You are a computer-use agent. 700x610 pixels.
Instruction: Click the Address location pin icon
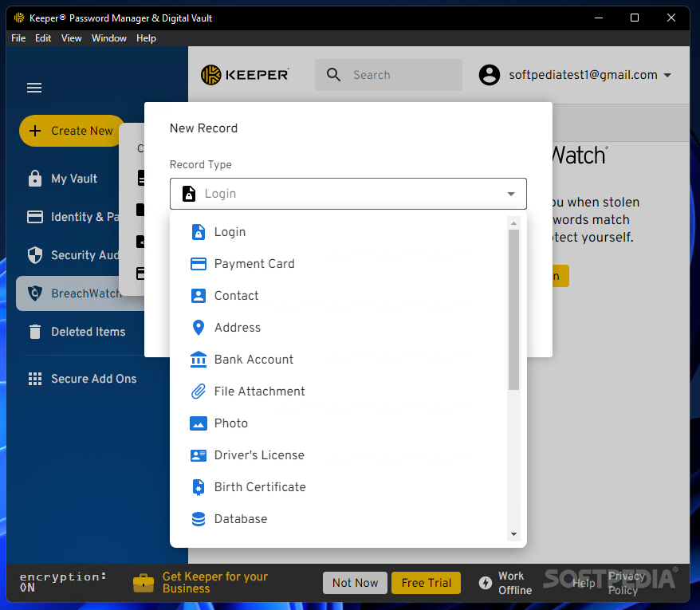coord(199,328)
